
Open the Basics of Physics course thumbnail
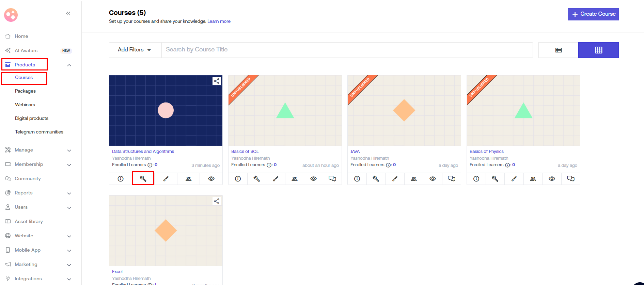523,110
